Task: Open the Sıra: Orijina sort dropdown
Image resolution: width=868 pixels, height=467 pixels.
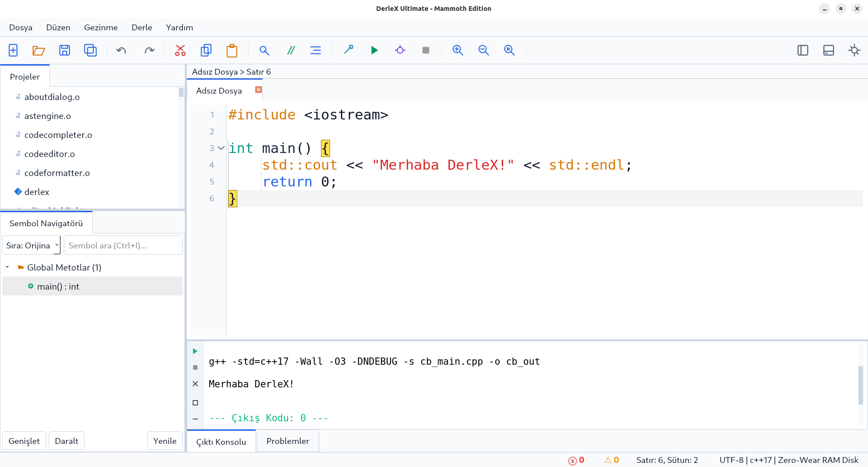Action: 32,245
